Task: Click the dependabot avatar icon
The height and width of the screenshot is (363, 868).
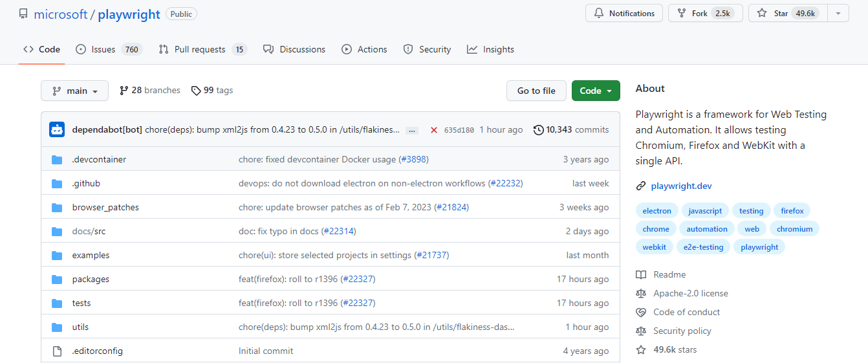Action: point(57,129)
